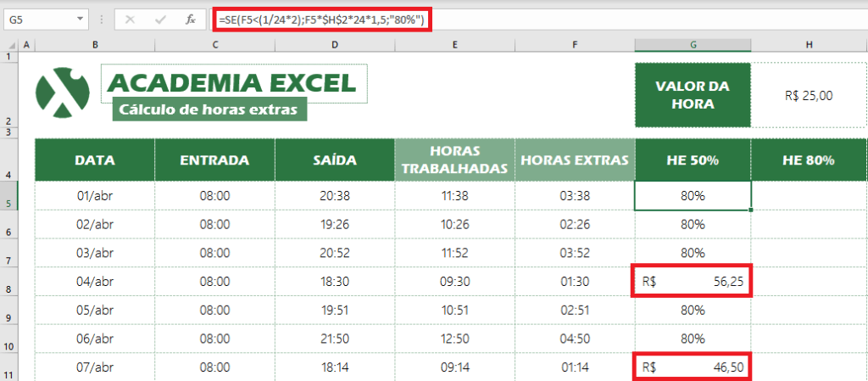The height and width of the screenshot is (381, 868).
Task: Select the 20:52 exit time cell
Action: [334, 253]
